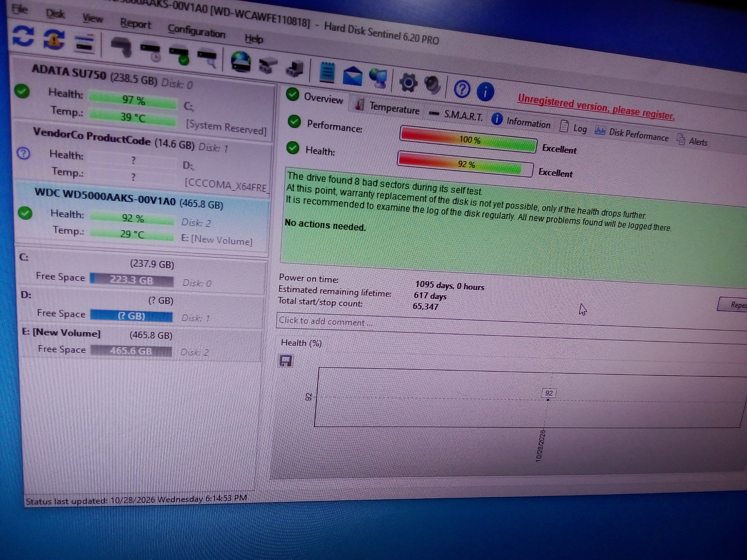Click the '1095 days, 0 hours' power on value
The height and width of the screenshot is (560, 747).
(x=449, y=285)
